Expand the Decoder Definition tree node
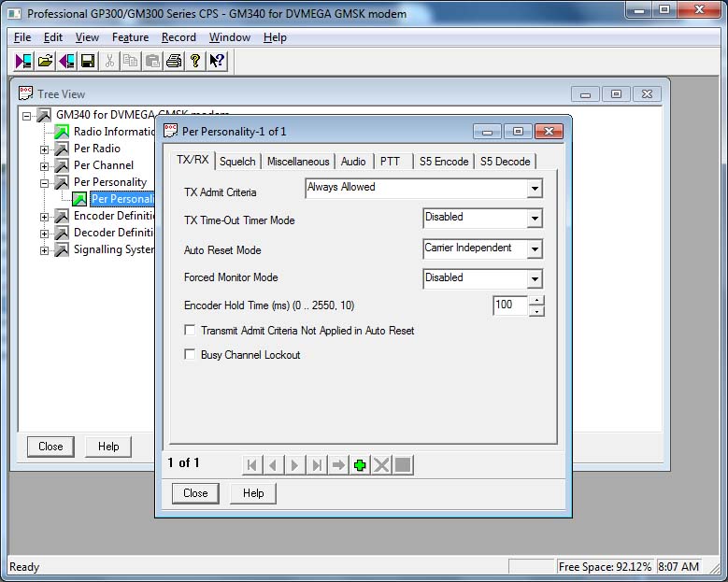Image resolution: width=728 pixels, height=582 pixels. coord(44,234)
